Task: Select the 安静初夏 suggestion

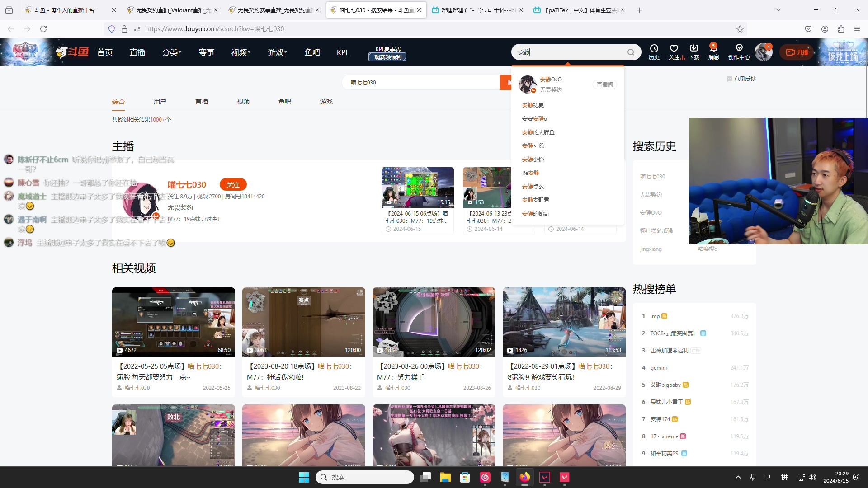Action: click(x=533, y=105)
